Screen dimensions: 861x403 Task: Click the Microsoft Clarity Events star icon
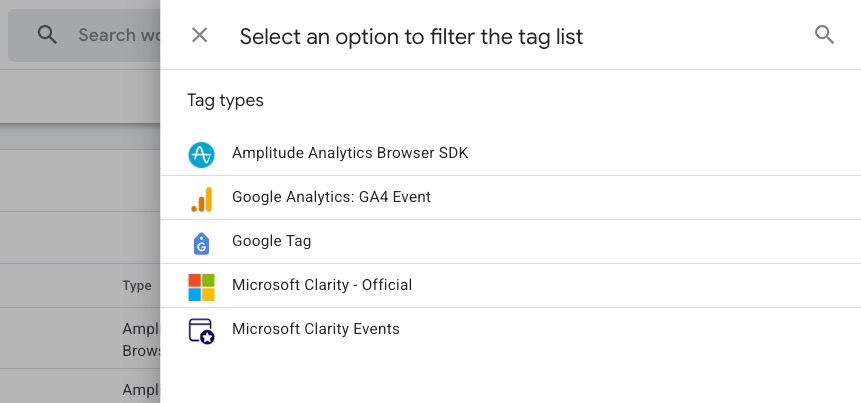pos(202,331)
